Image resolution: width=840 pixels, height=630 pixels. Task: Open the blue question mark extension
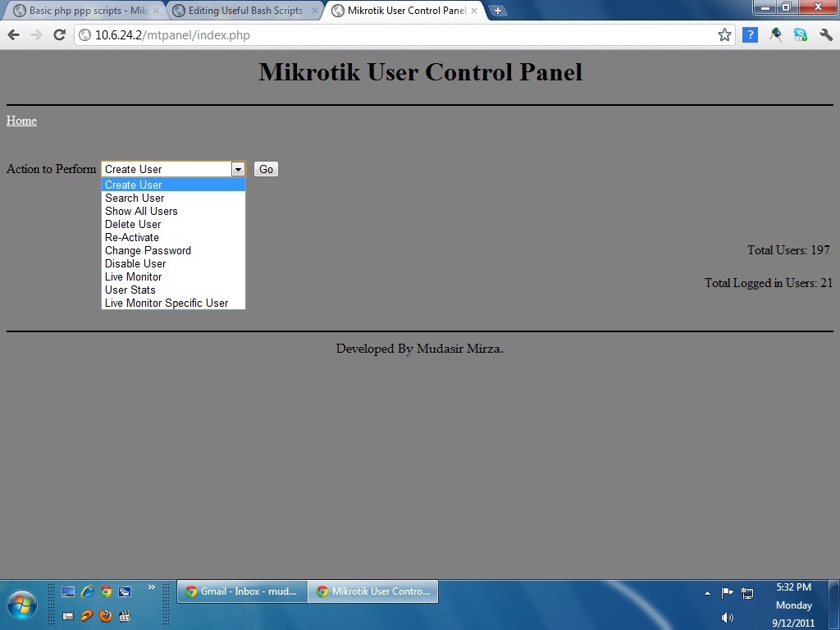point(750,35)
